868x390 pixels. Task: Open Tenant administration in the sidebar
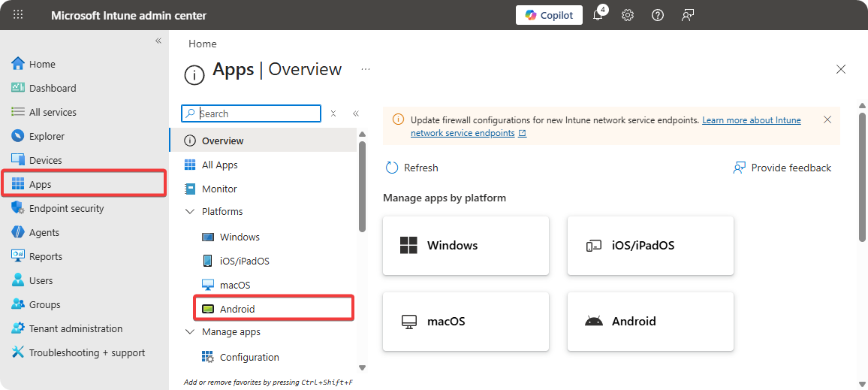pos(75,328)
